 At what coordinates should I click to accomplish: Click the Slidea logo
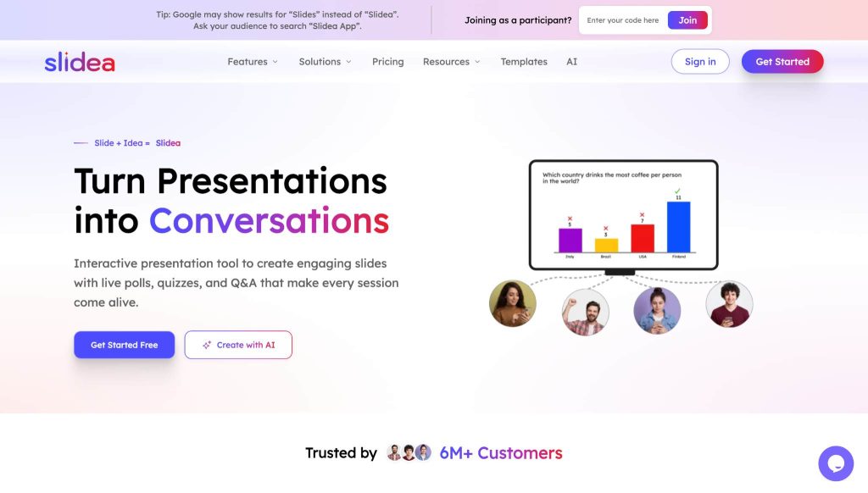[x=80, y=62]
